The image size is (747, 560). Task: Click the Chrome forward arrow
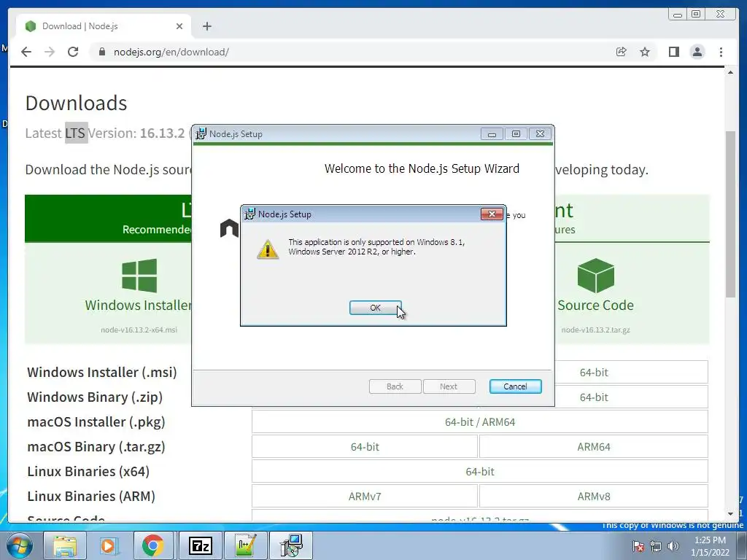[x=50, y=52]
